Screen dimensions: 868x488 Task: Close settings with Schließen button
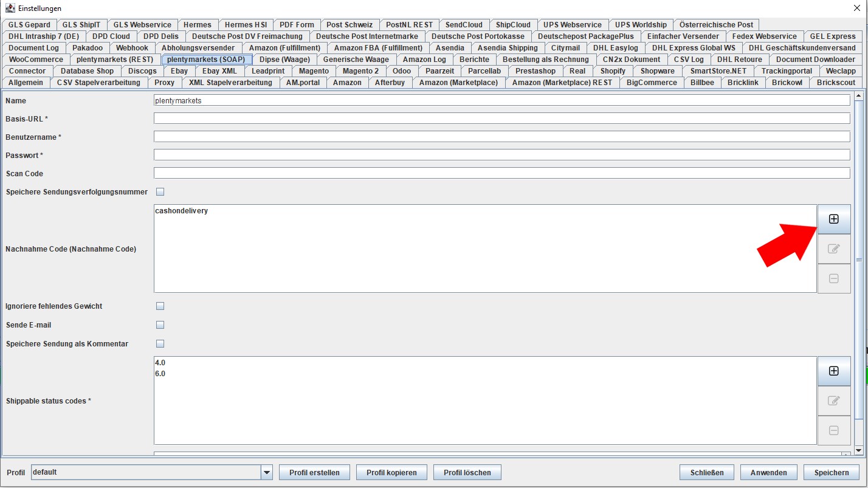707,473
